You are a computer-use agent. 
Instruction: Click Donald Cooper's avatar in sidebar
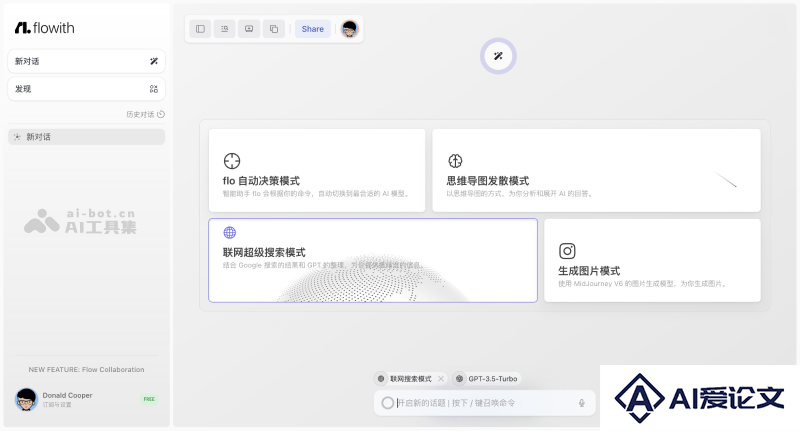tap(26, 399)
